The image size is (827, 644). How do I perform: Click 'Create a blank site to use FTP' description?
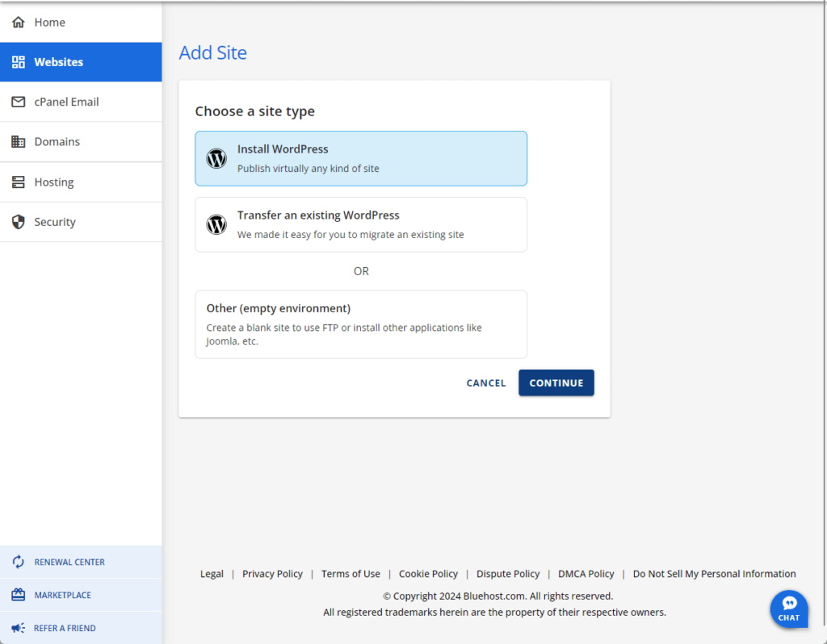click(x=344, y=334)
